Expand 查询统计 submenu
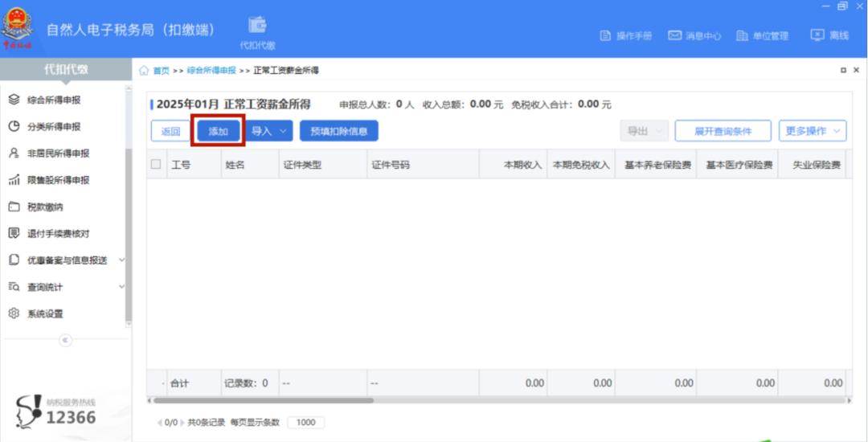Image resolution: width=868 pixels, height=442 pixels. [x=122, y=287]
